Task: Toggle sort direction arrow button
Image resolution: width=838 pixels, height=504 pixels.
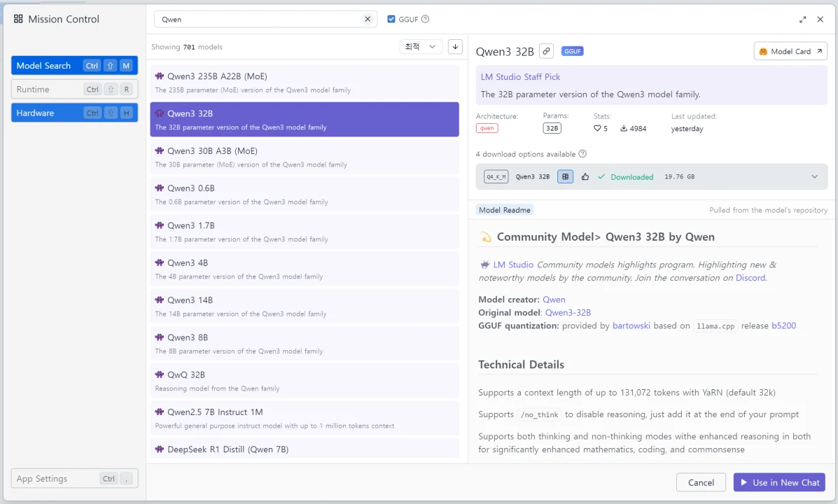Action: [x=455, y=46]
